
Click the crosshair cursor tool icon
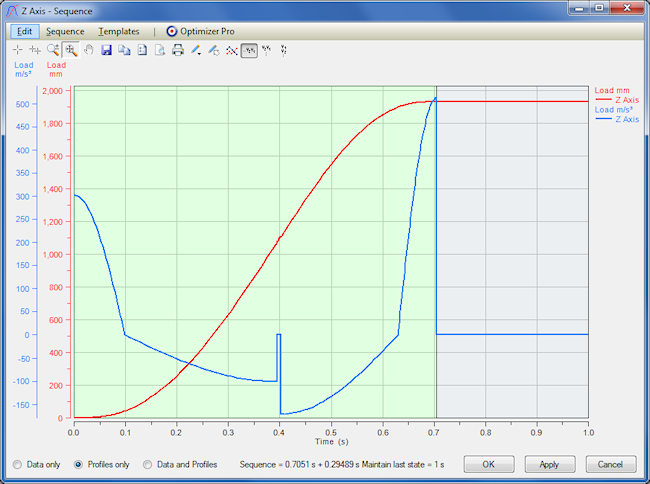[18, 50]
